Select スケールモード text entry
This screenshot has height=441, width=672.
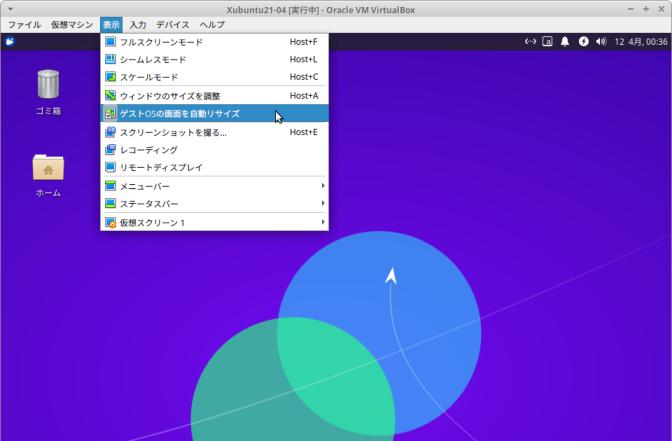[149, 78]
